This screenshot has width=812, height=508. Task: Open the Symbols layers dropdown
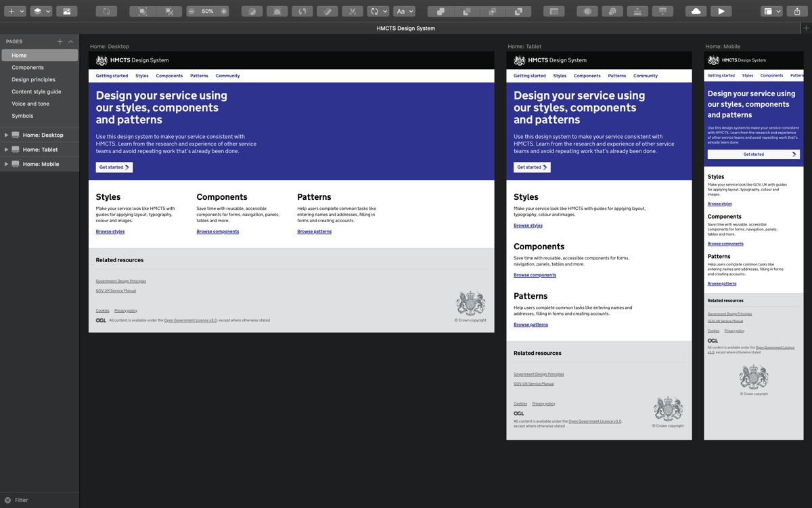41,12
